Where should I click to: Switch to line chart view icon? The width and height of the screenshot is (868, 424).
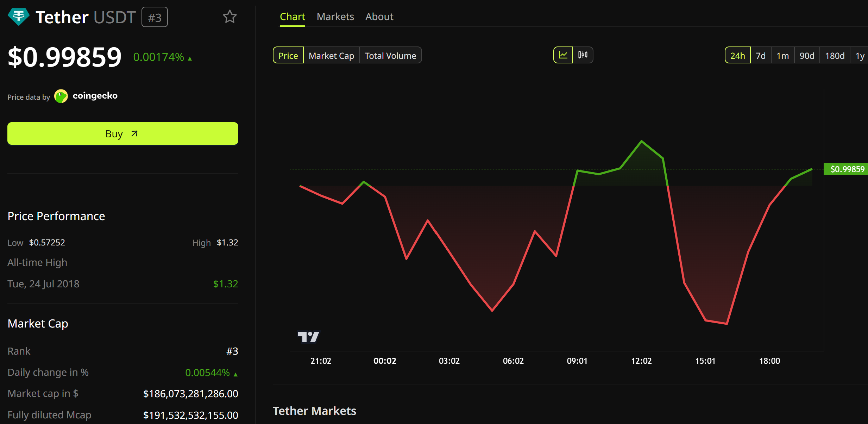[x=563, y=55]
